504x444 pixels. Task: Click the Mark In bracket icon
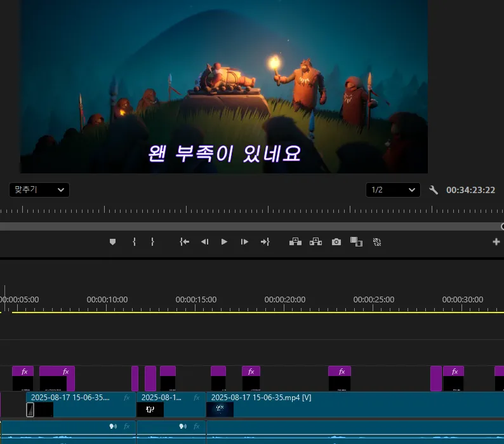coord(134,242)
